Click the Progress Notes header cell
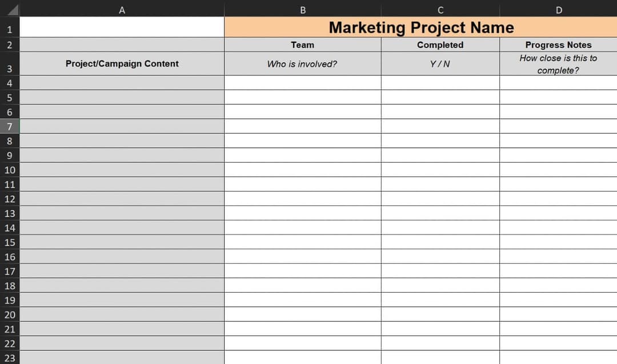This screenshot has width=617, height=364. [558, 45]
